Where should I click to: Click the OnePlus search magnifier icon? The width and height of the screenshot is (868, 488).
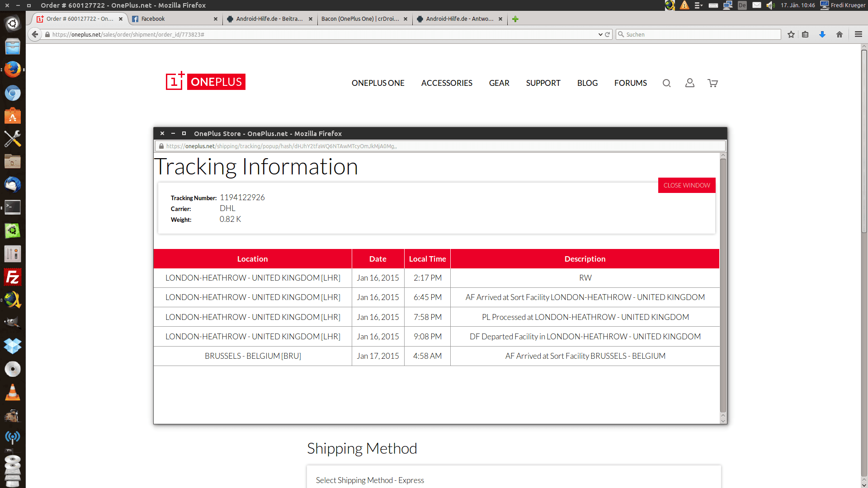[667, 83]
